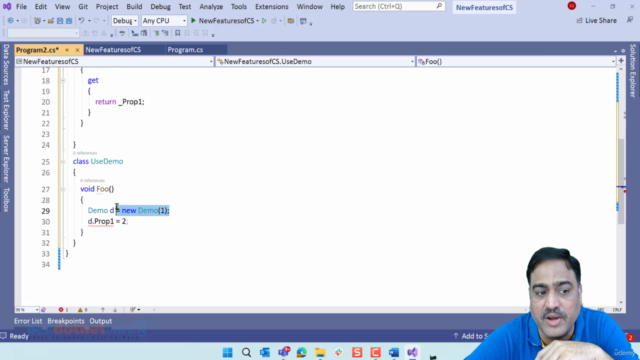Open the editor zoom percentage dropdown
The width and height of the screenshot is (640, 360).
27,310
